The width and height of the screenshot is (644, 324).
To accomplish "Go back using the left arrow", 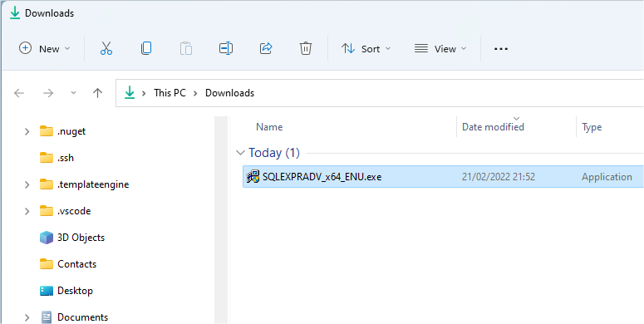I will 19,93.
